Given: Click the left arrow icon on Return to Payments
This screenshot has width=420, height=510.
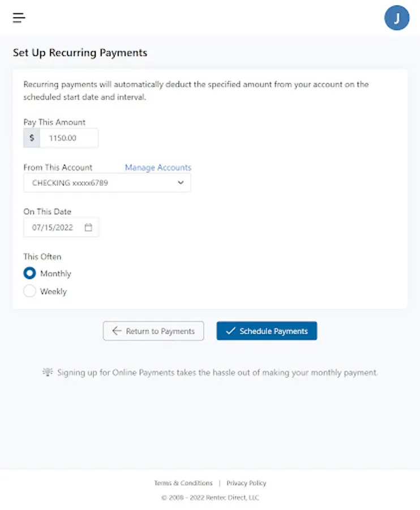Looking at the screenshot, I should click(x=117, y=331).
